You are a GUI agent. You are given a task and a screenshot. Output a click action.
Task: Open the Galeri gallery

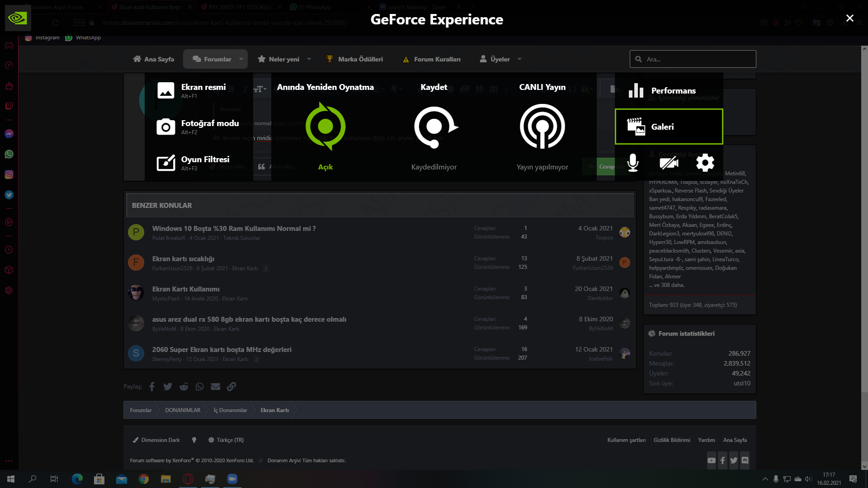(669, 127)
